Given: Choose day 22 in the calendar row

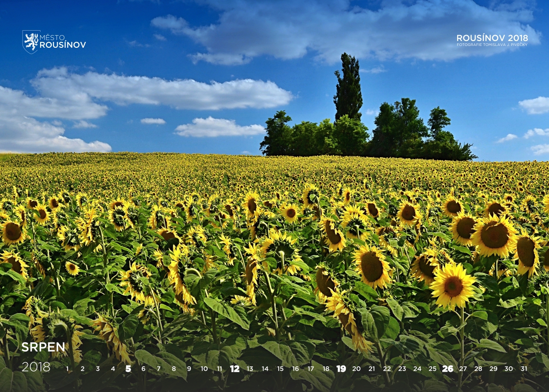Looking at the screenshot, I should 387,369.
